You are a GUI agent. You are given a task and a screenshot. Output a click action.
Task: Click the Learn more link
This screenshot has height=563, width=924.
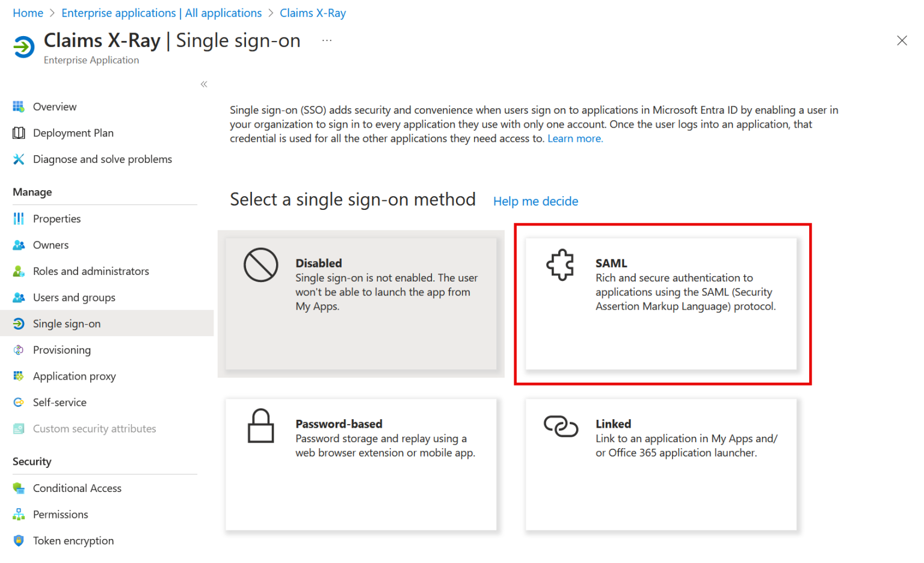574,138
